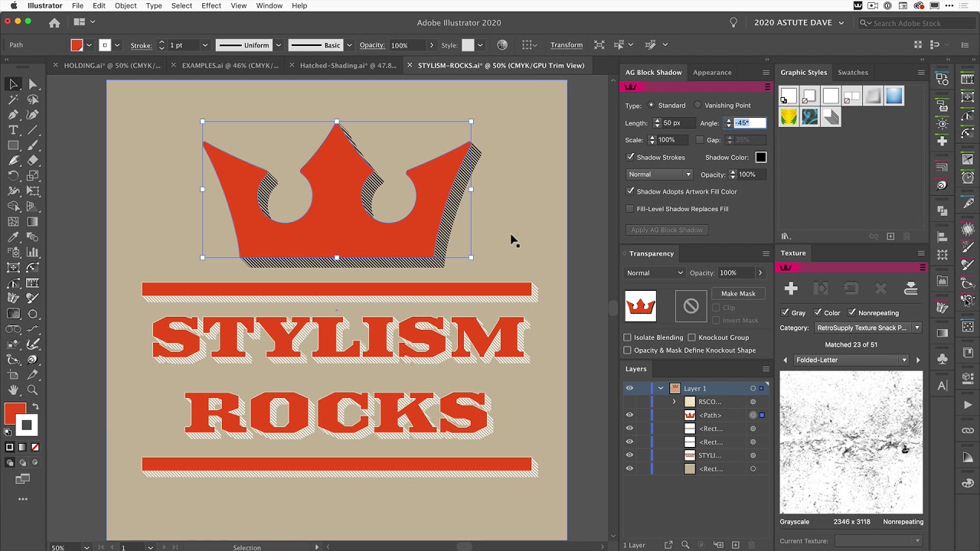The height and width of the screenshot is (551, 980).
Task: Toggle Shadow Strokes checkbox
Action: click(x=631, y=157)
